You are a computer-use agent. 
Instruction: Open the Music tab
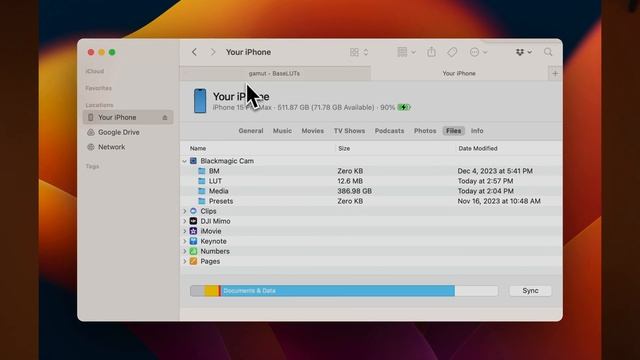282,131
